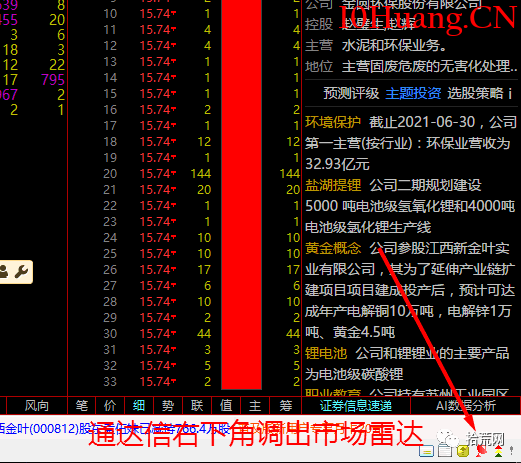Select tick detail row number 14

(x=110, y=78)
